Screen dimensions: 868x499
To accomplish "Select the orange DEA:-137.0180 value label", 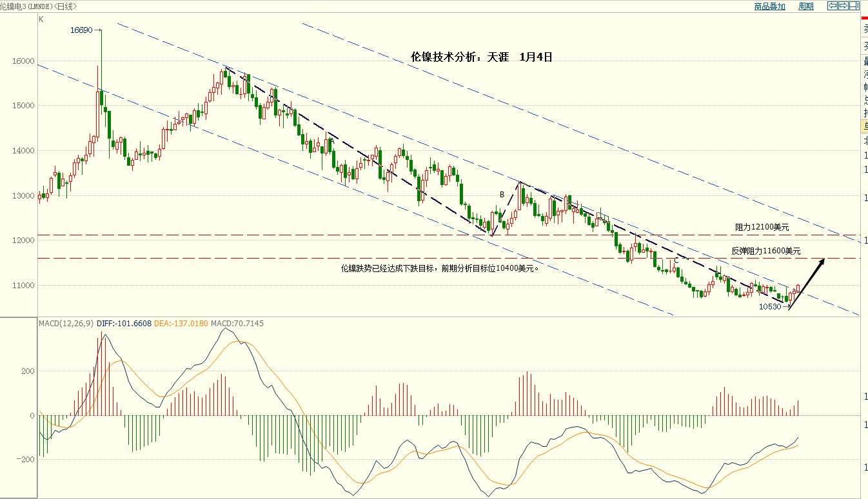I will click(x=180, y=323).
